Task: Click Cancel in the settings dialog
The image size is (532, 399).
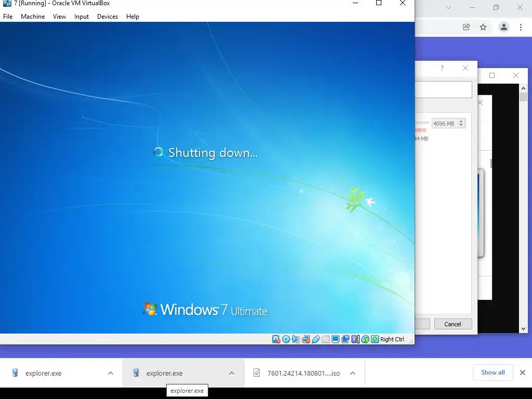Action: (453, 324)
